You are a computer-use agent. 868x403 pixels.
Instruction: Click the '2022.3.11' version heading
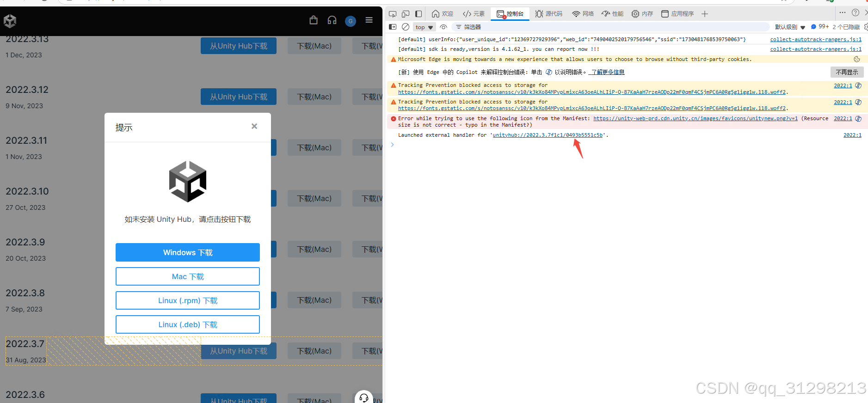26,140
